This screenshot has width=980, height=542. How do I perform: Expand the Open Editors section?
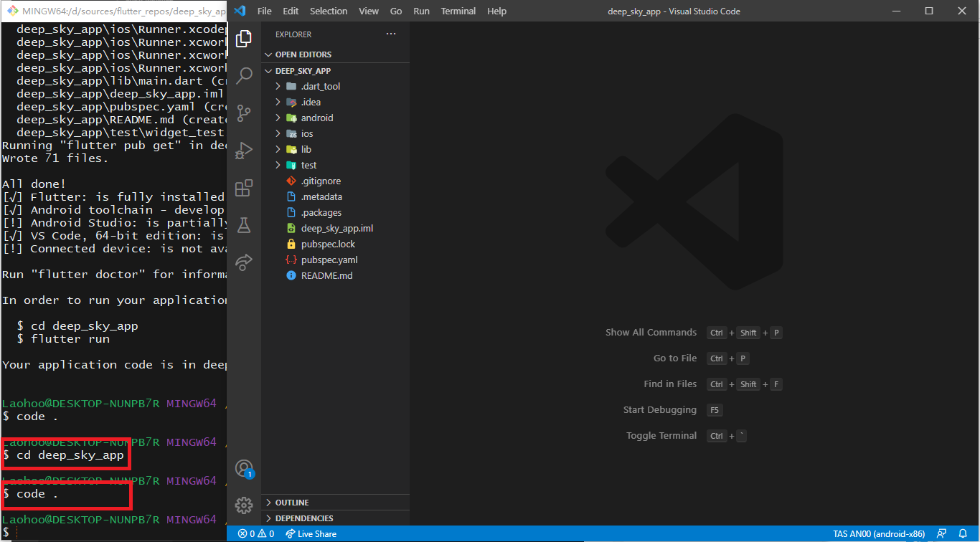click(335, 54)
